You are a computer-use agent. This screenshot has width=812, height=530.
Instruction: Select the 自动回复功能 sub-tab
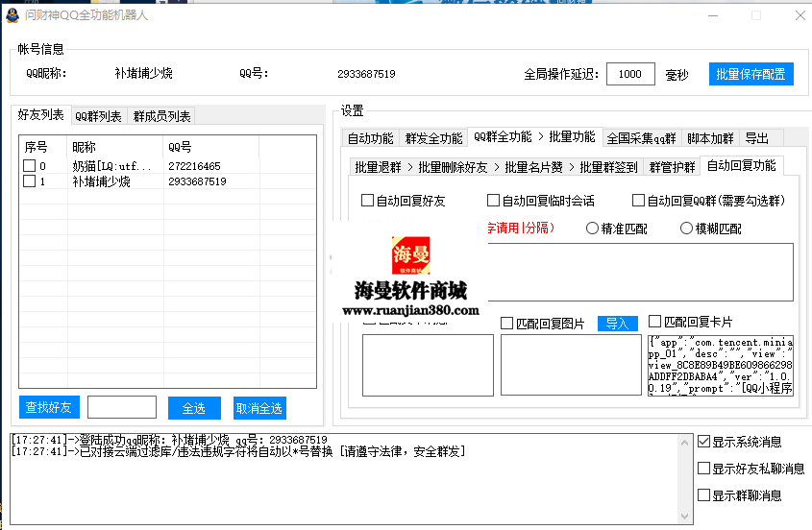pos(741,165)
